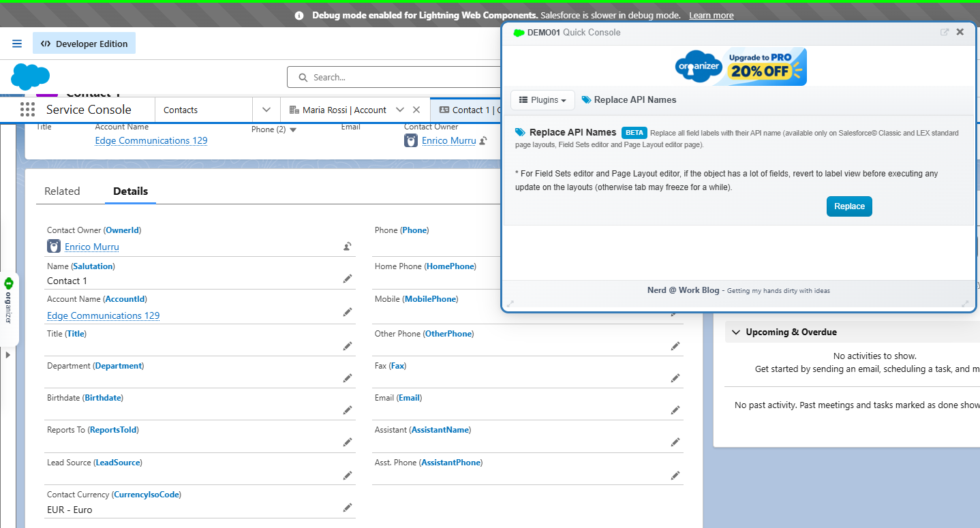980x528 pixels.
Task: Open Edge Communications 129 link under Details
Action: (104, 316)
